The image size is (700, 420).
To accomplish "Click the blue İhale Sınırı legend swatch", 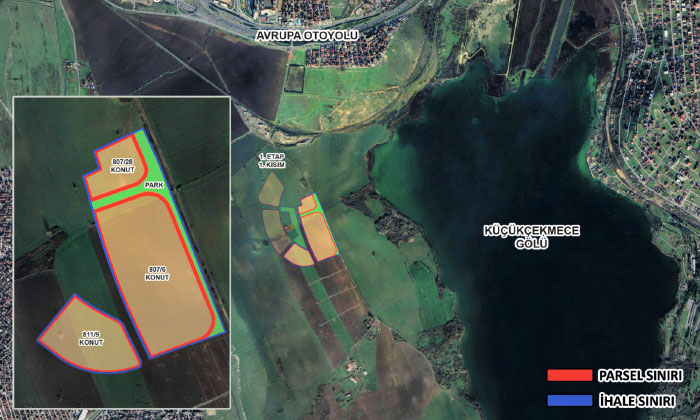I will click(x=570, y=399).
